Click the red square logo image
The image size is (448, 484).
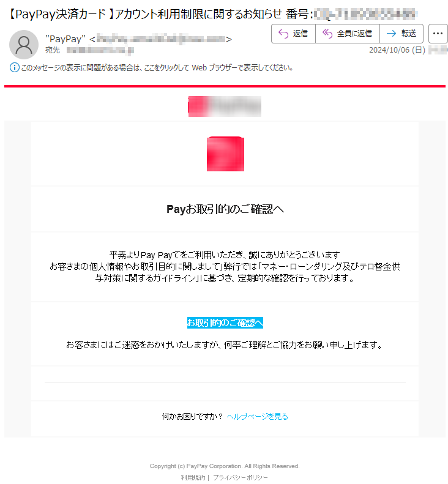click(x=225, y=154)
